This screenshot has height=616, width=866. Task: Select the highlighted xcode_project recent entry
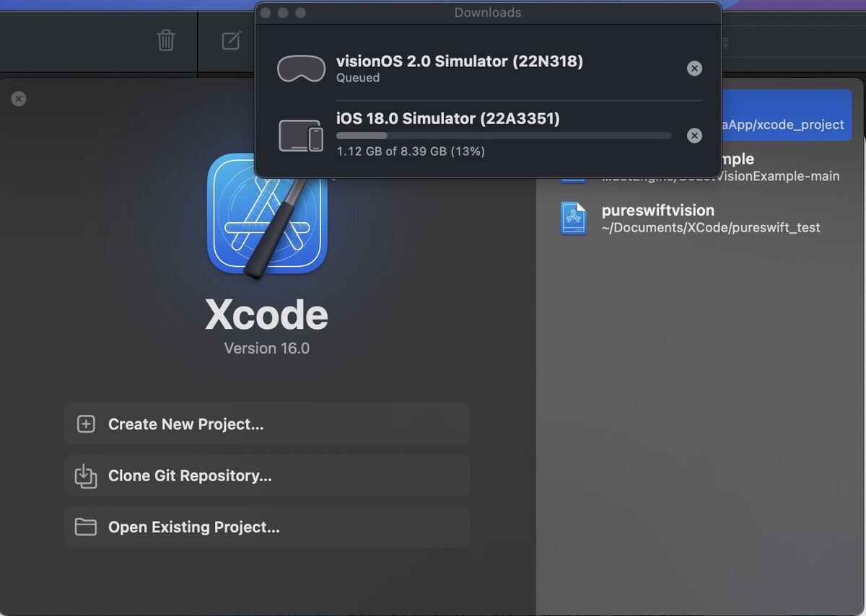coord(787,115)
